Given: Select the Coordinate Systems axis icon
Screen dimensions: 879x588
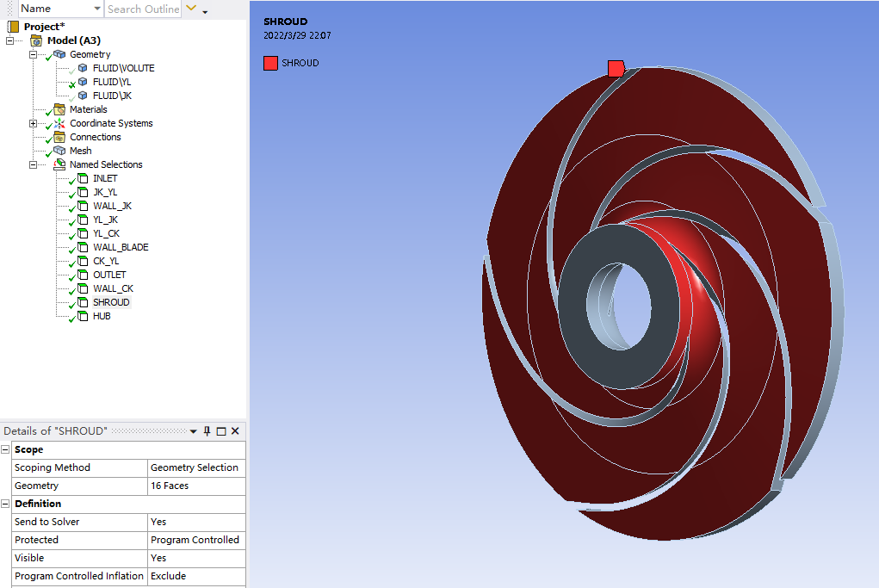Looking at the screenshot, I should pos(59,123).
